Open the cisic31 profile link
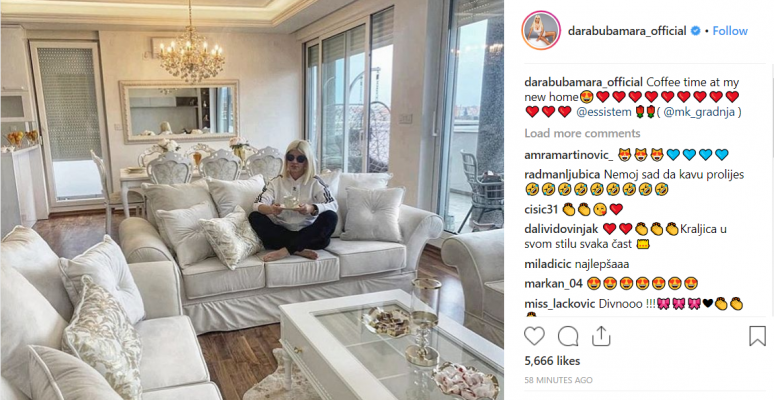Screen dimensions: 774x400 click(541, 209)
